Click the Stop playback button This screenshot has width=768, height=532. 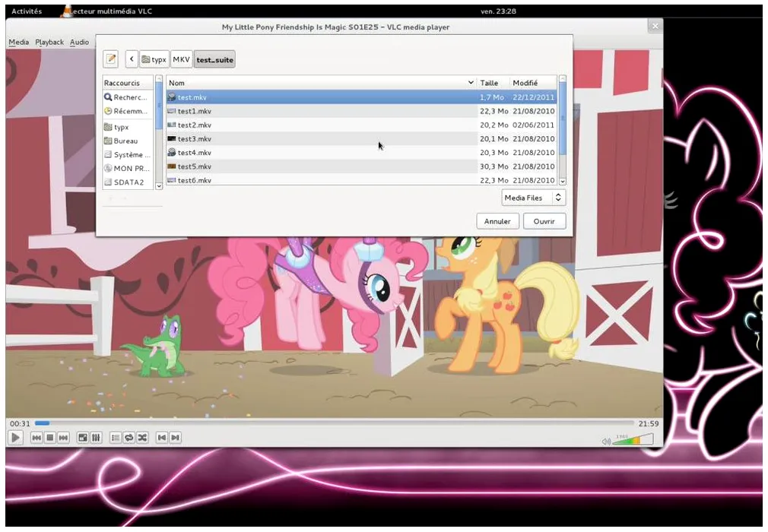(x=49, y=438)
